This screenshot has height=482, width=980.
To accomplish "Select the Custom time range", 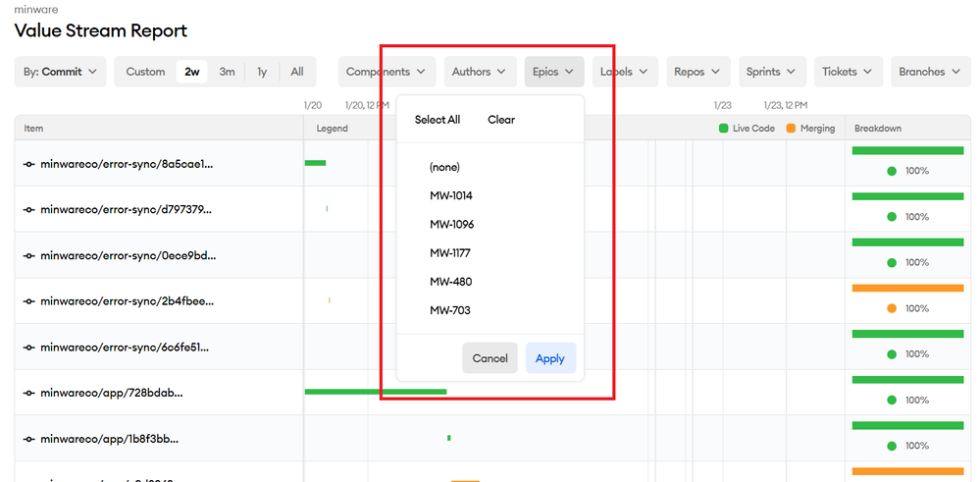I will pos(145,72).
